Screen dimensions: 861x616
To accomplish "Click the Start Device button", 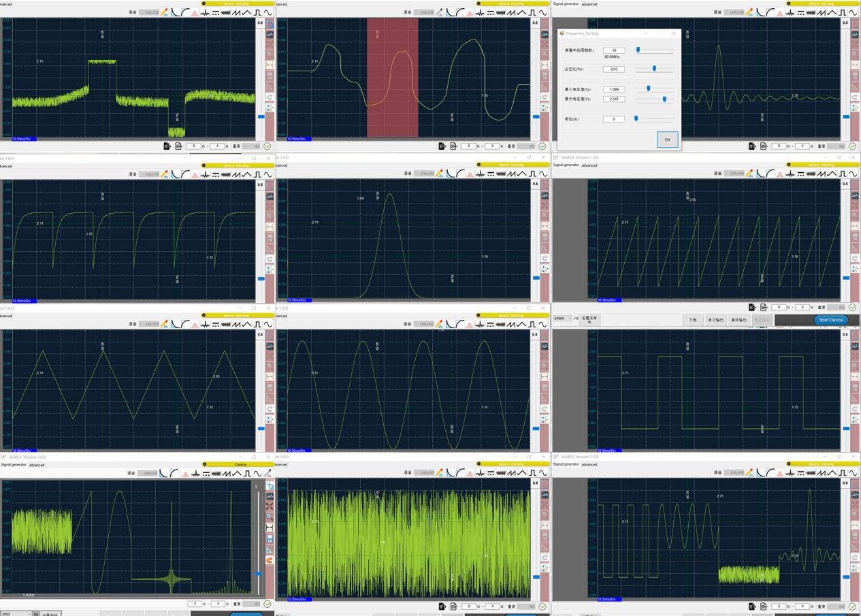I will 831,320.
